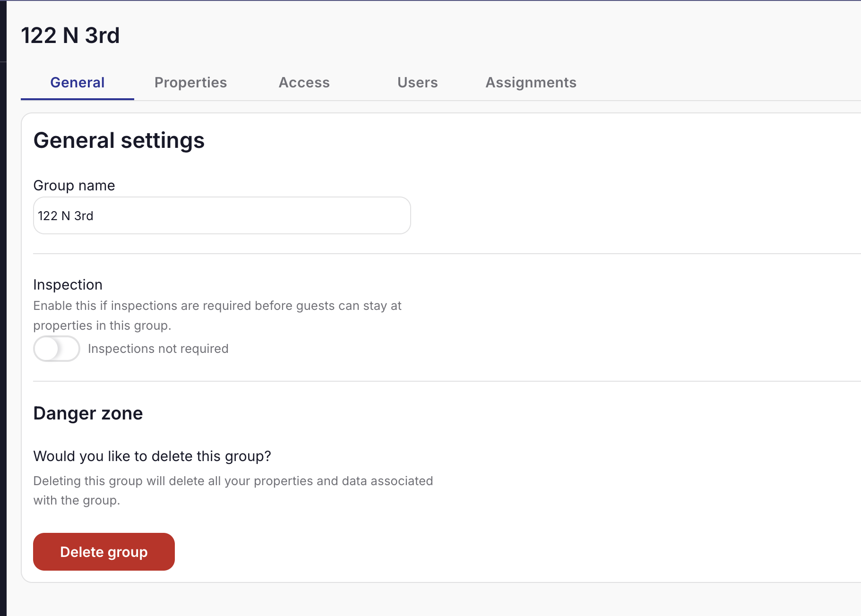Click the Users tab label
Screen dimensions: 861x616
[x=418, y=82]
